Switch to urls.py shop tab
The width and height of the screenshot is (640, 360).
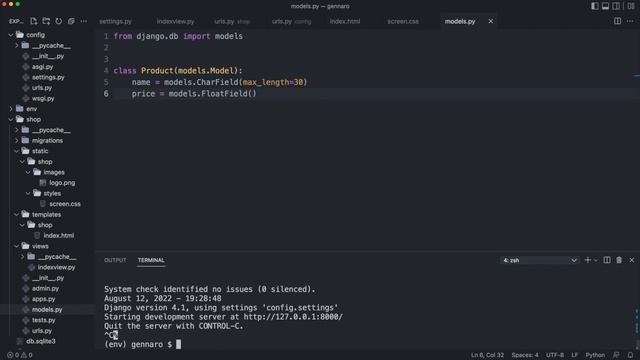pos(232,21)
